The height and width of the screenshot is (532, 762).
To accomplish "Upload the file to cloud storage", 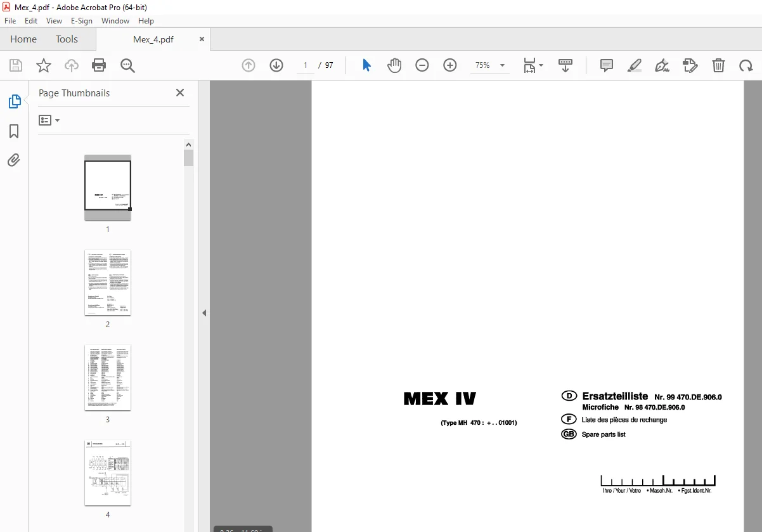I will tap(72, 65).
